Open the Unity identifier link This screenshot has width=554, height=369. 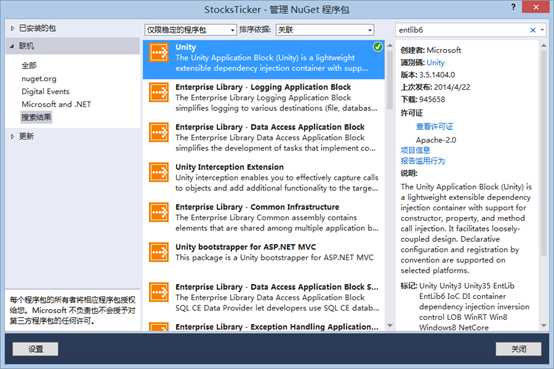tap(435, 63)
